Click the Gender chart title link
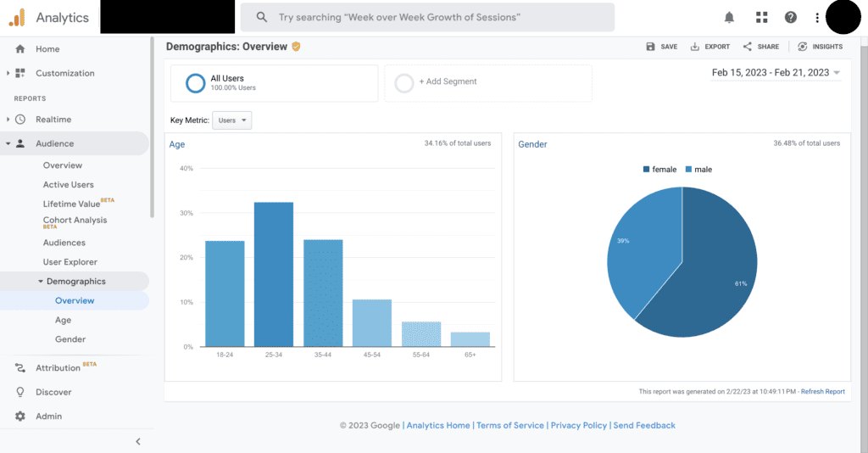The image size is (868, 453). (532, 144)
